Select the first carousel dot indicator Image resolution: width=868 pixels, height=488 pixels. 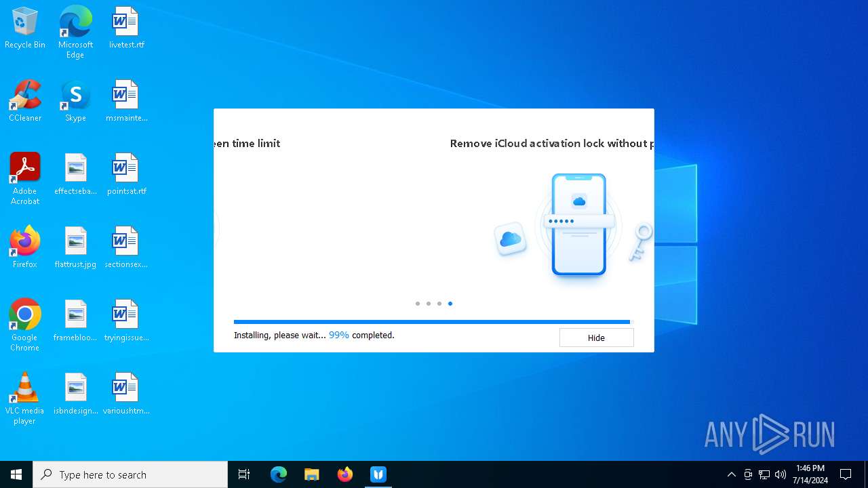pyautogui.click(x=418, y=304)
